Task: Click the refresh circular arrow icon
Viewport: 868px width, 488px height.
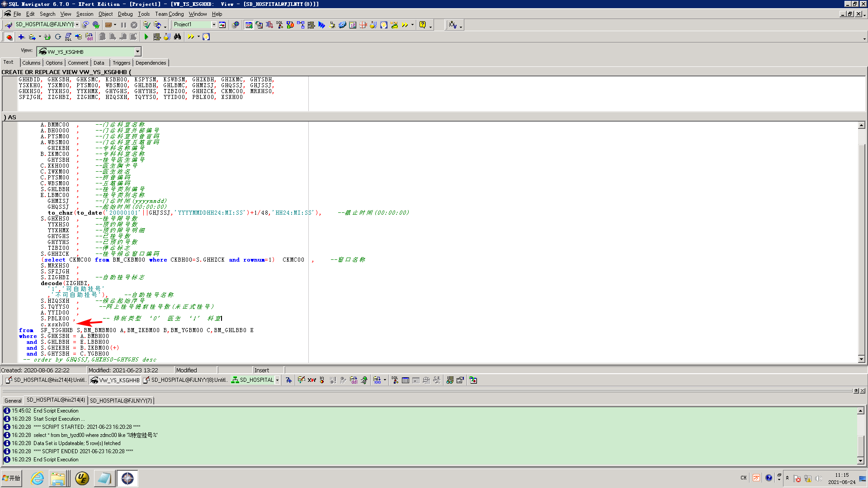Action: [x=58, y=37]
